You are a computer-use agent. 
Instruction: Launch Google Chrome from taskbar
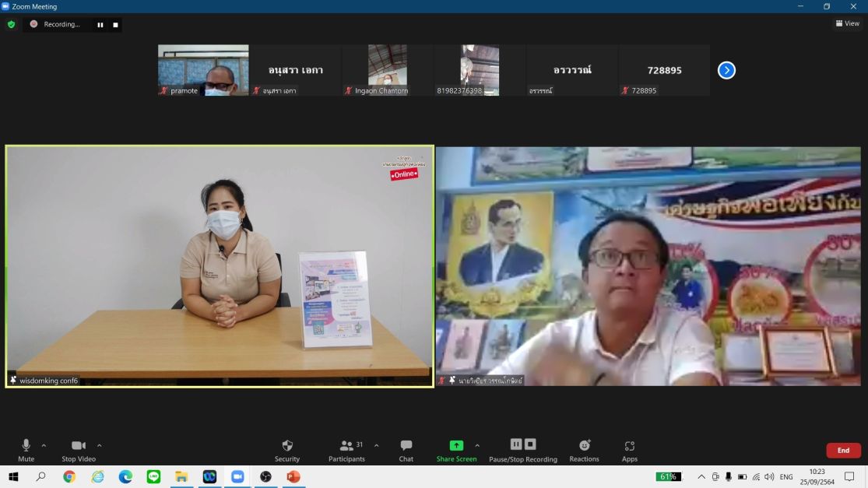69,476
